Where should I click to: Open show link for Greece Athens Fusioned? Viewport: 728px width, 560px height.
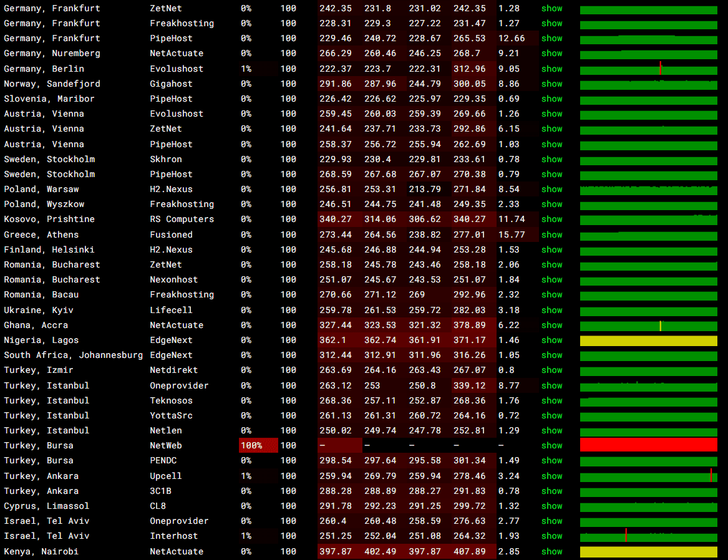coord(551,234)
